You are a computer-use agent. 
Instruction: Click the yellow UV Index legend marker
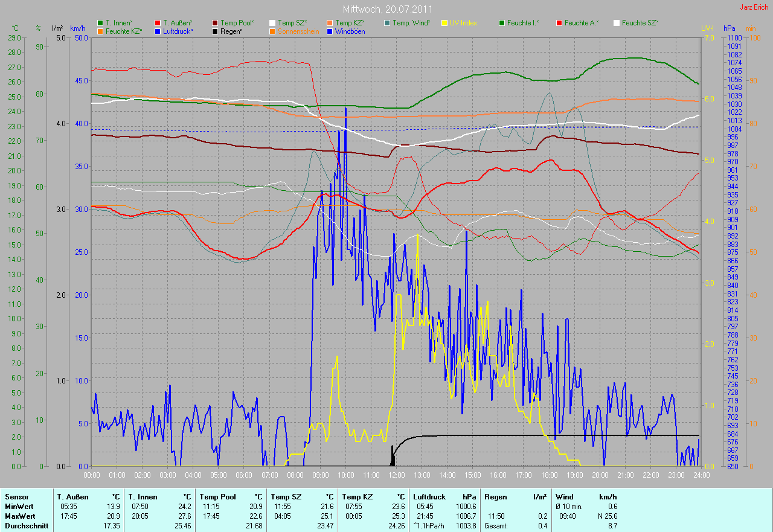point(444,23)
